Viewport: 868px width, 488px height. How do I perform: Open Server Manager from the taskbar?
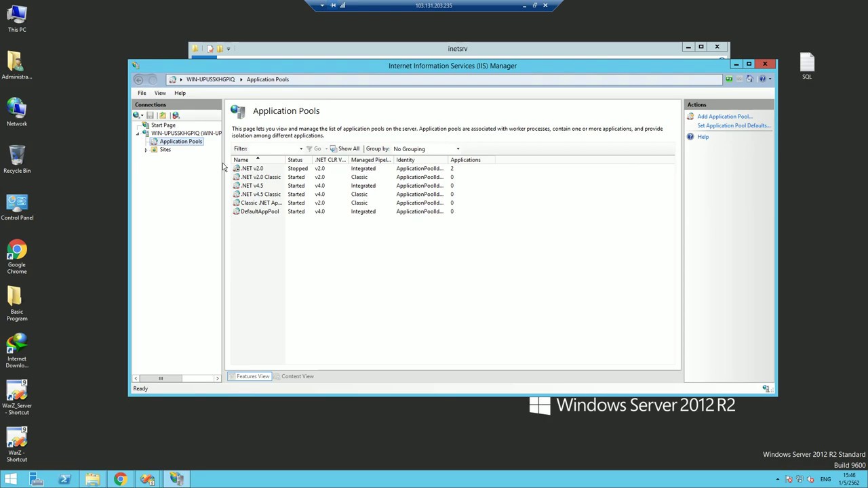click(37, 479)
